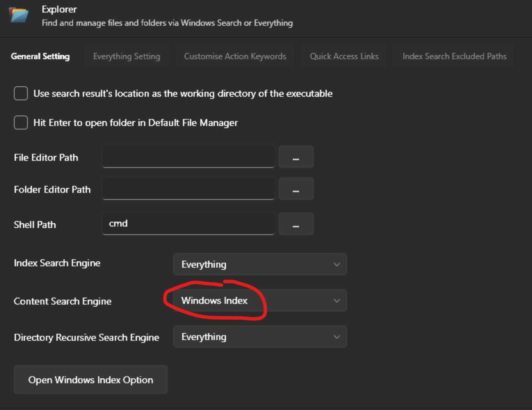Click the Folder Editor Path browse button
This screenshot has height=410, width=532.
tap(296, 189)
